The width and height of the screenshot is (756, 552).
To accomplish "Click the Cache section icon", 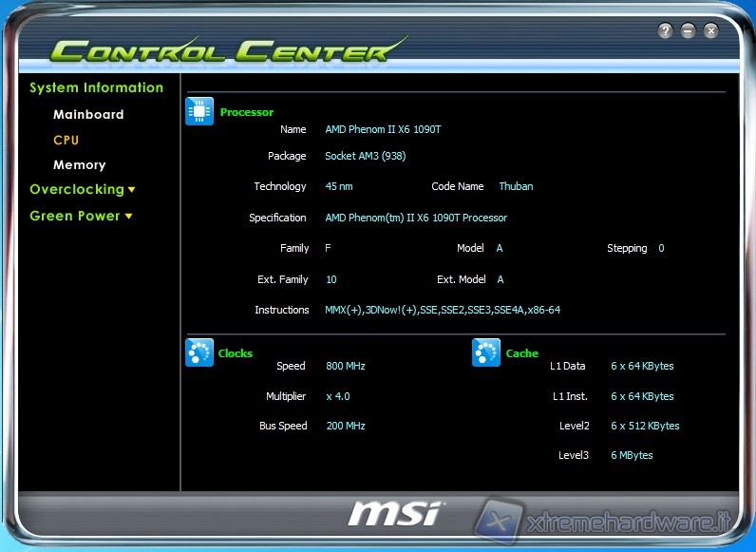I will point(486,352).
